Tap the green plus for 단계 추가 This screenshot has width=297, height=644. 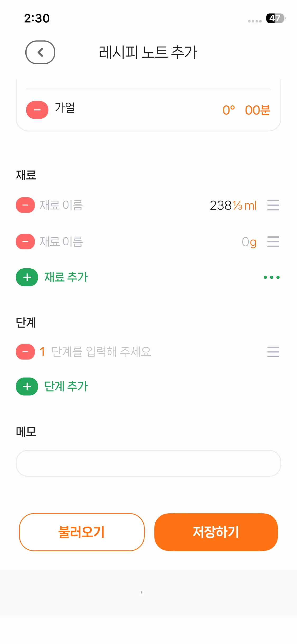click(27, 387)
